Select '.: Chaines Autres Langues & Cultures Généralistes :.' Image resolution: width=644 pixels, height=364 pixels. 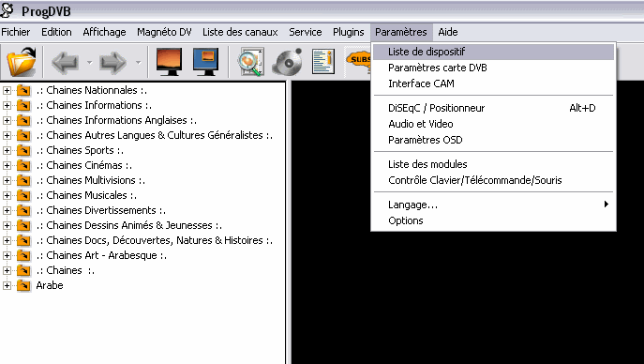tap(154, 135)
